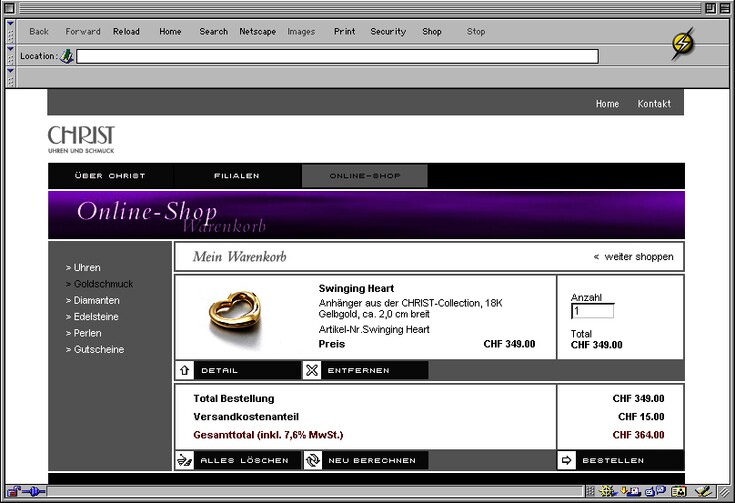Select the Online-Shop tab

click(365, 176)
